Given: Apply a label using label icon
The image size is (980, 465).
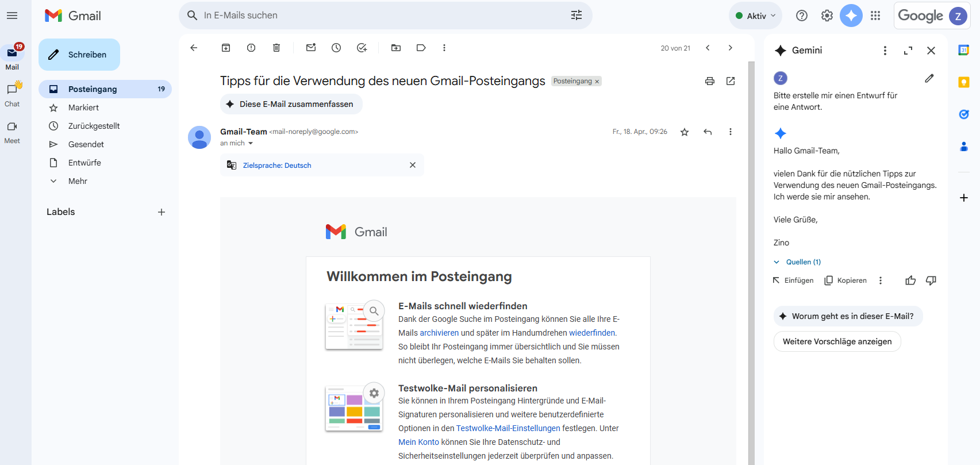Looking at the screenshot, I should (x=421, y=48).
